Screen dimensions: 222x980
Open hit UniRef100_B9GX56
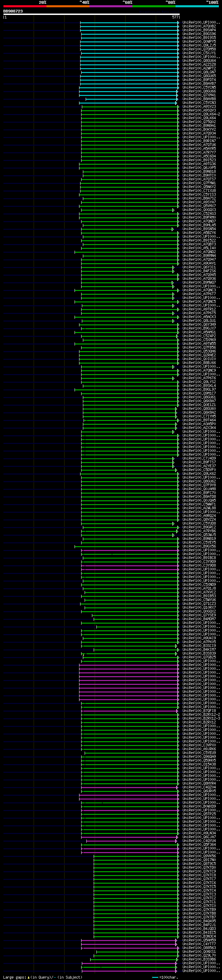tap(199, 546)
